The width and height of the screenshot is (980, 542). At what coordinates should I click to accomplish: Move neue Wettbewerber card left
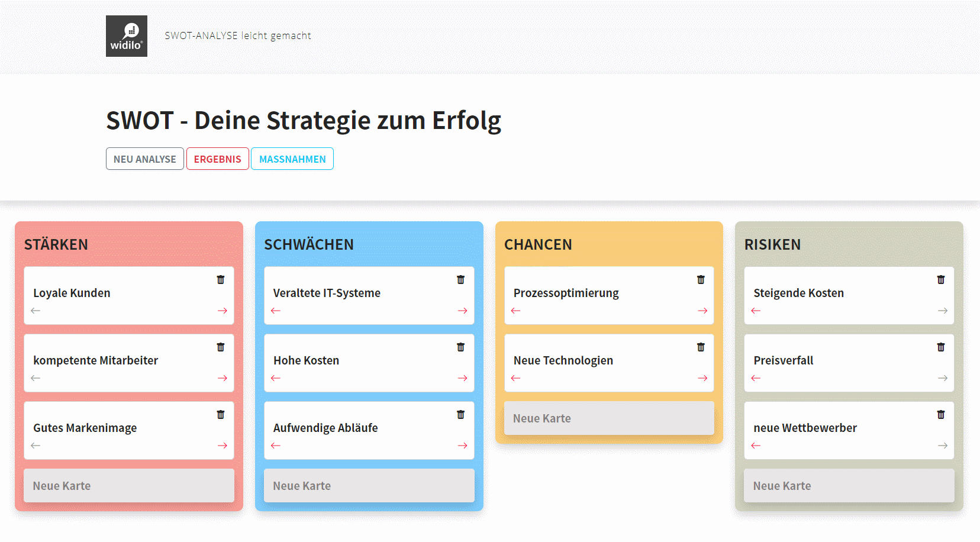click(x=756, y=446)
